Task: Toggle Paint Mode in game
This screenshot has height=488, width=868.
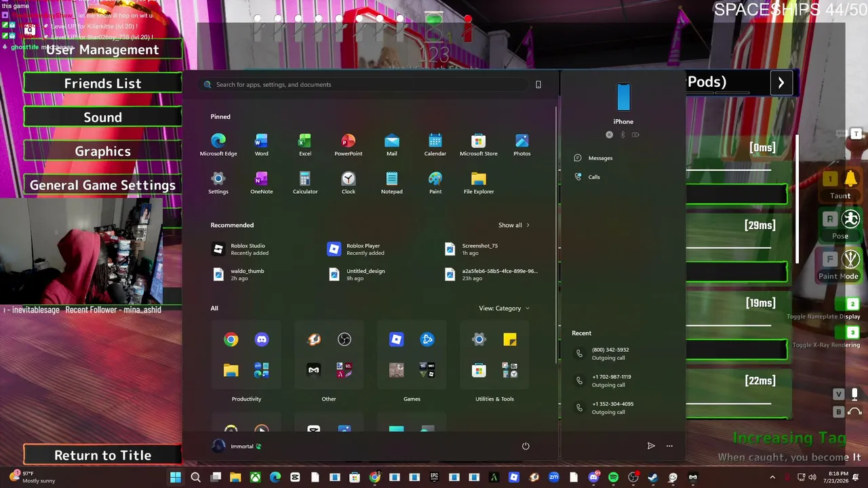Action: (839, 264)
